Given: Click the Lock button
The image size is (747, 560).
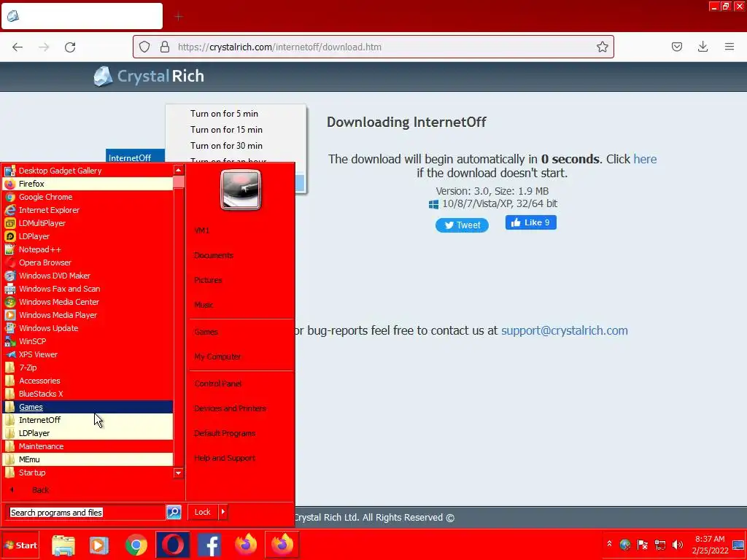Looking at the screenshot, I should pyautogui.click(x=203, y=512).
